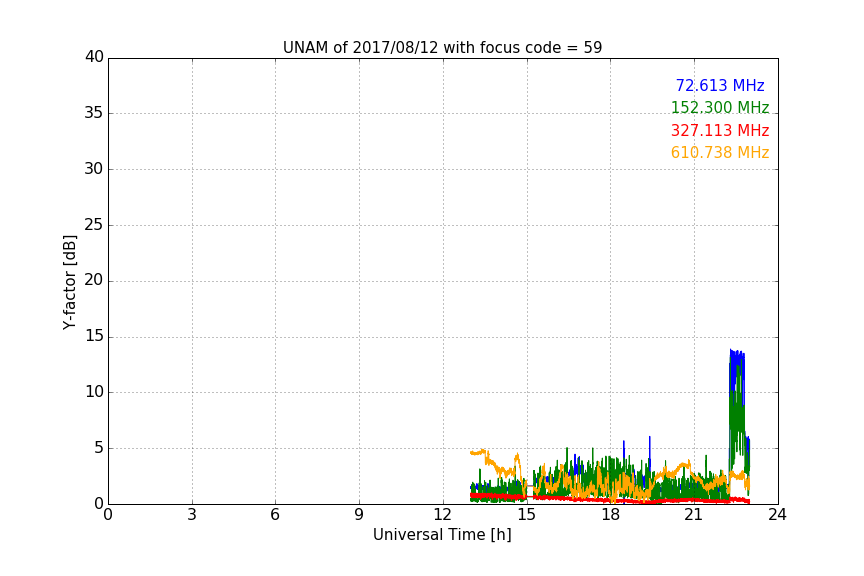Click the x-axis tick label '18'
The width and height of the screenshot is (864, 576).
pyautogui.click(x=611, y=515)
